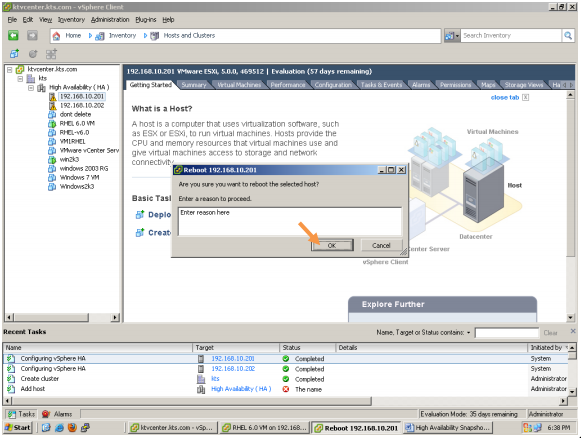
Task: Open the Edit menu
Action: click(x=27, y=20)
